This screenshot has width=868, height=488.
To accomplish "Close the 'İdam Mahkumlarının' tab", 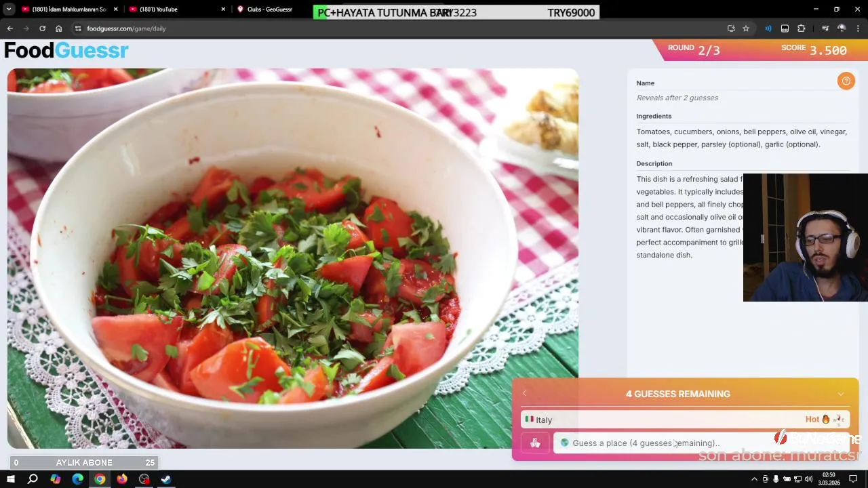I will click(x=115, y=9).
